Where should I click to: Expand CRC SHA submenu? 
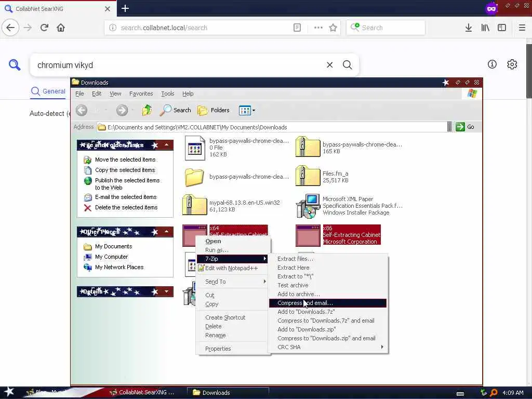click(x=328, y=347)
